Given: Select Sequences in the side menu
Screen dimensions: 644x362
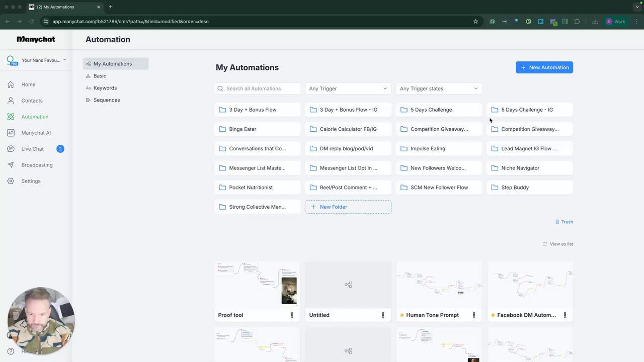Looking at the screenshot, I should pyautogui.click(x=107, y=100).
